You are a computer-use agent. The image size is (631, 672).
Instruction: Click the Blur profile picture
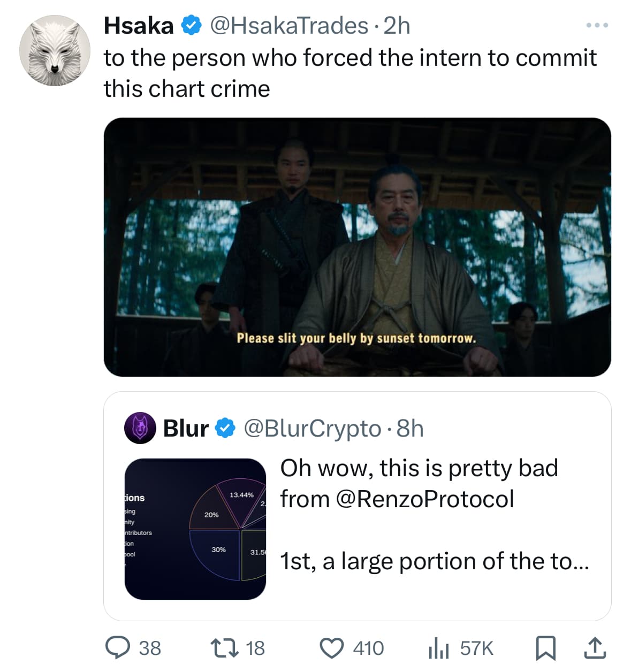(x=139, y=427)
